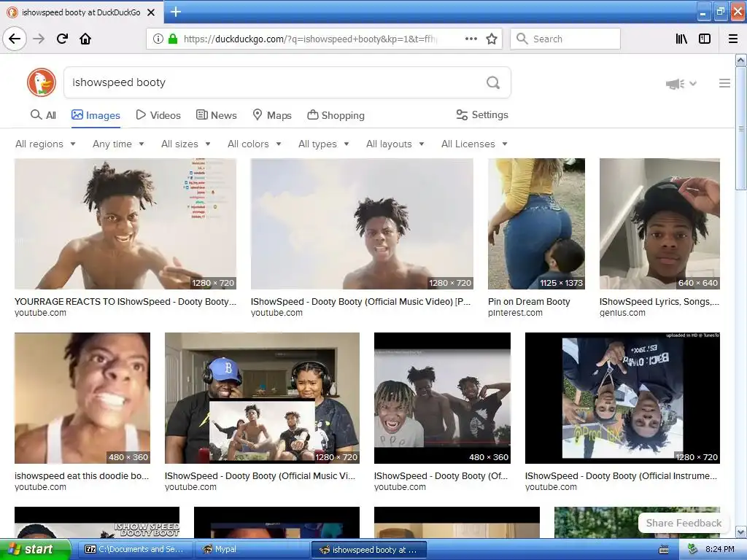747x560 pixels.
Task: Open a new tab with the plus button
Action: tap(176, 12)
